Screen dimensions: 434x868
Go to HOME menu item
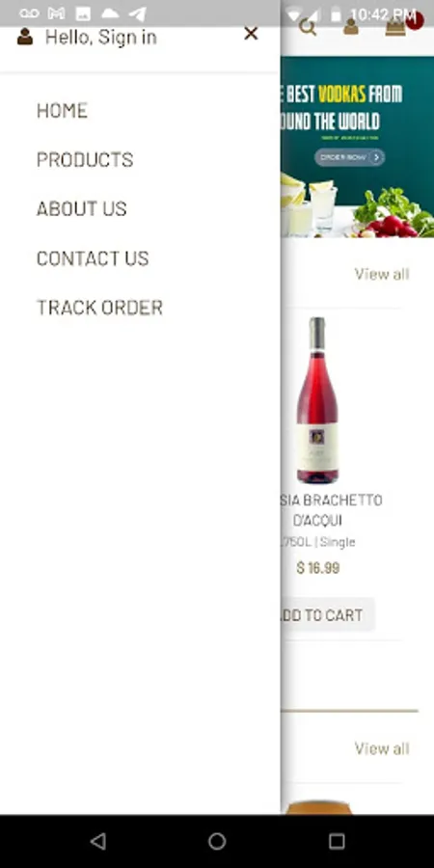62,111
